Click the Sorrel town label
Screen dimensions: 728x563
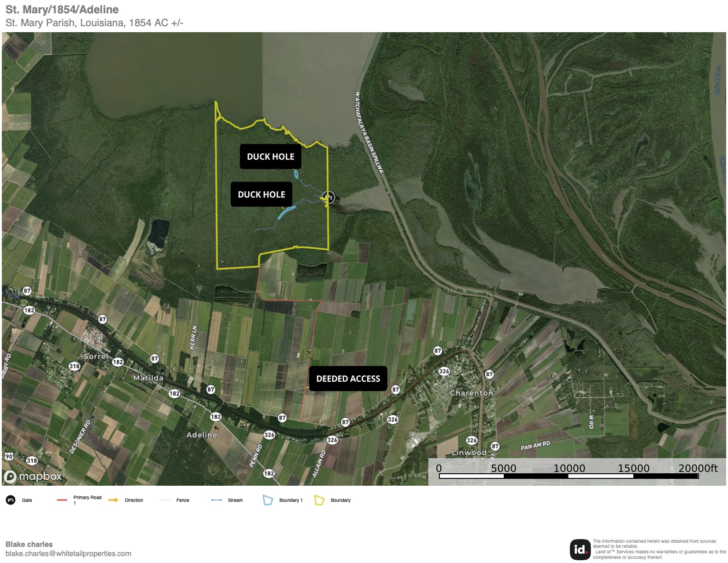(x=96, y=356)
